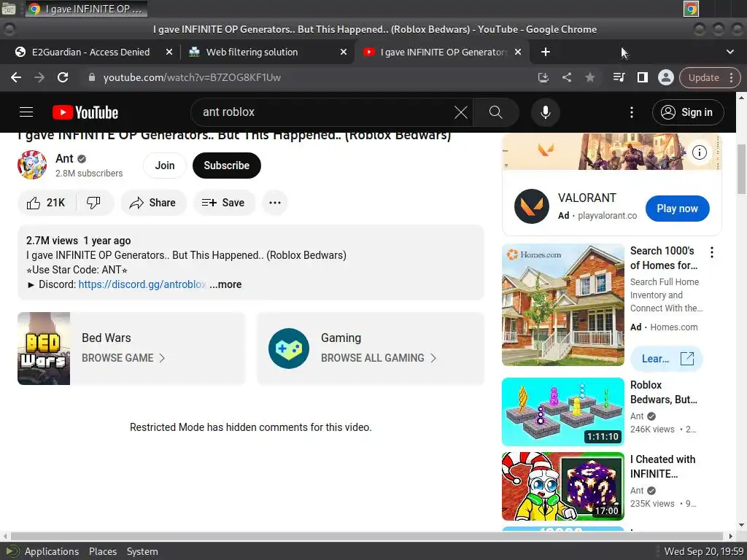Click Sign in button
The width and height of the screenshot is (747, 560).
[x=688, y=112]
